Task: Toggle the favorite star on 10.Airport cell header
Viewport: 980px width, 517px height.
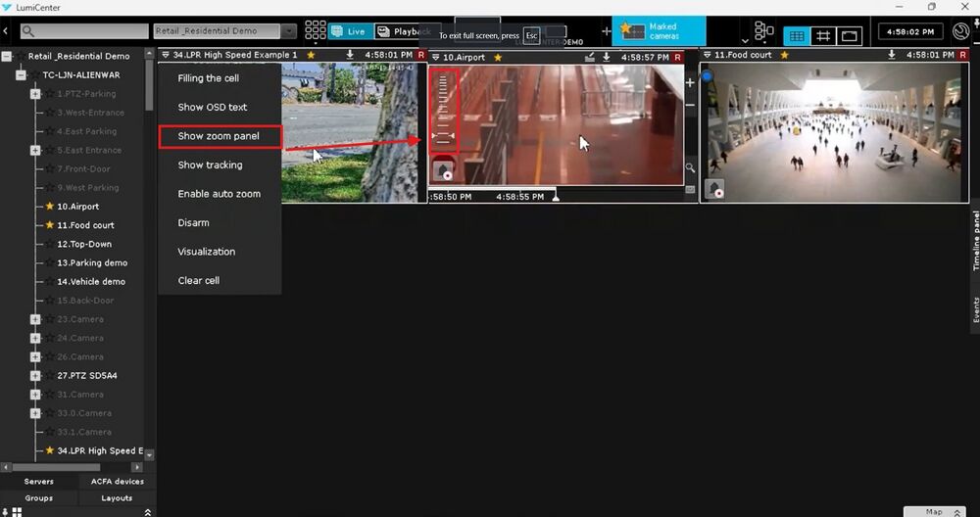Action: pos(498,57)
